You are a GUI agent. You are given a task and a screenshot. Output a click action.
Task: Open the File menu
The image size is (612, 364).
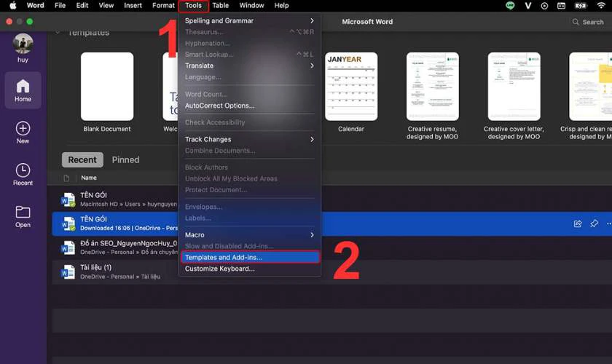(x=60, y=6)
